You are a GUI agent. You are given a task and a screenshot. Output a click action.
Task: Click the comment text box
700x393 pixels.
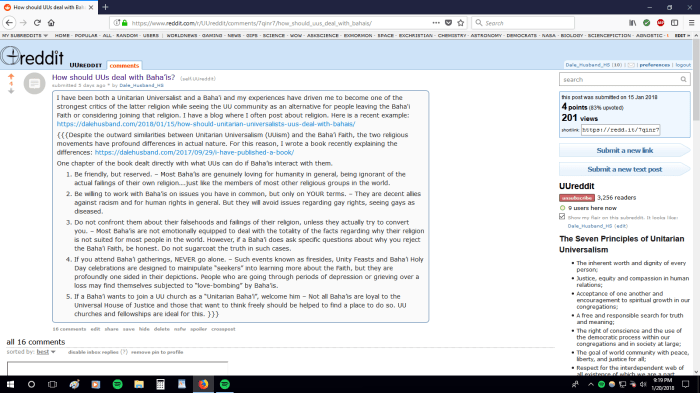click(x=117, y=369)
